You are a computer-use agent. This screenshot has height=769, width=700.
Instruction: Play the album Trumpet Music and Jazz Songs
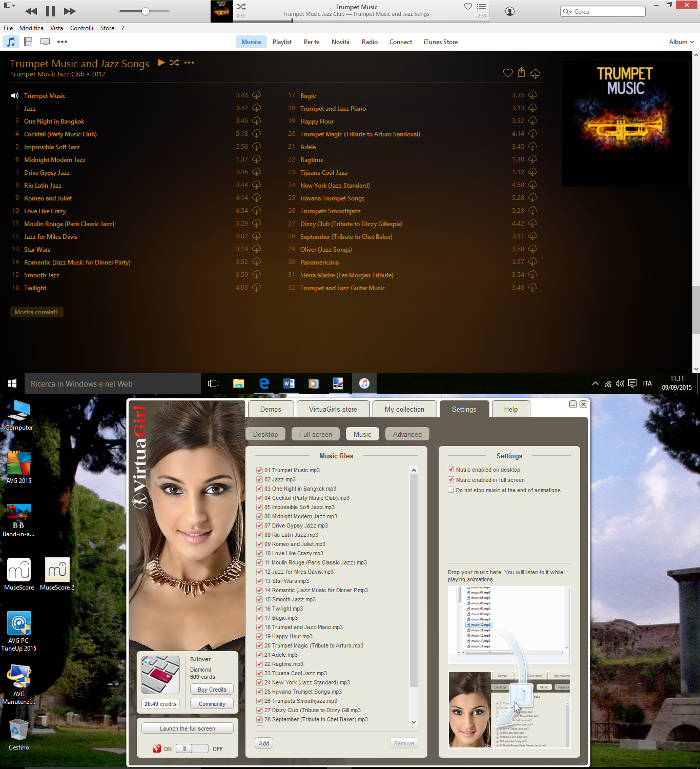[161, 63]
